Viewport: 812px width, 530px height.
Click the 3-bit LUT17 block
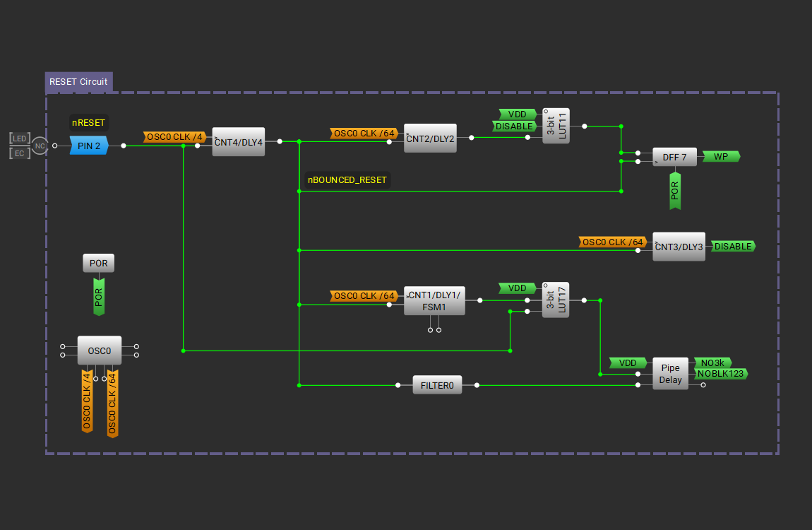[x=556, y=300]
